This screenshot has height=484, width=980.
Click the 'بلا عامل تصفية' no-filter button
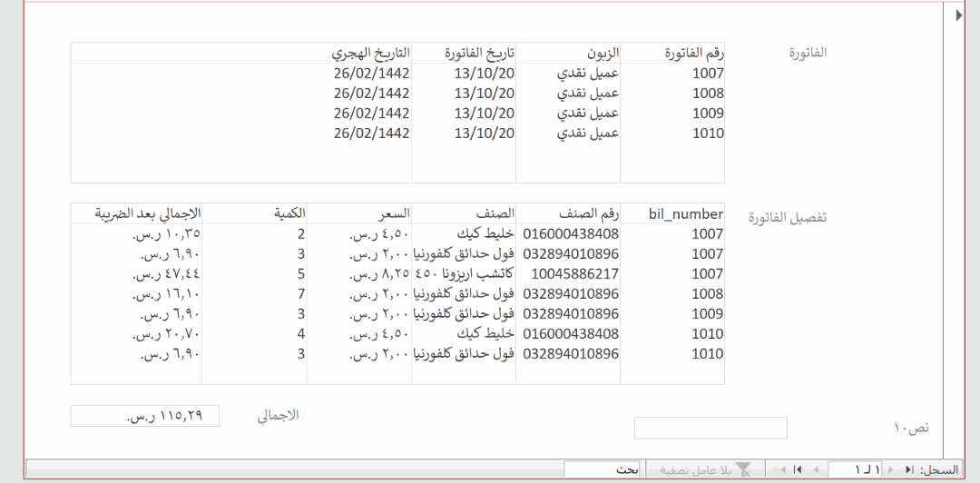(703, 471)
